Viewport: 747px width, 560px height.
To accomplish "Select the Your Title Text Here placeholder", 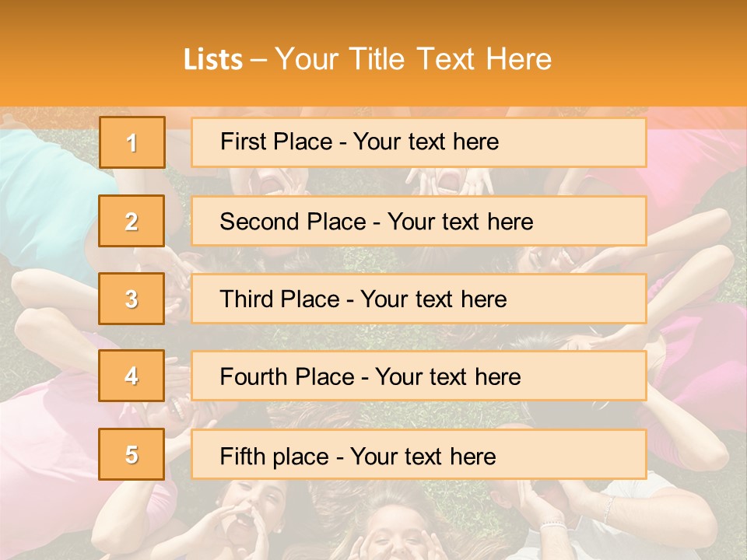I will coord(413,59).
